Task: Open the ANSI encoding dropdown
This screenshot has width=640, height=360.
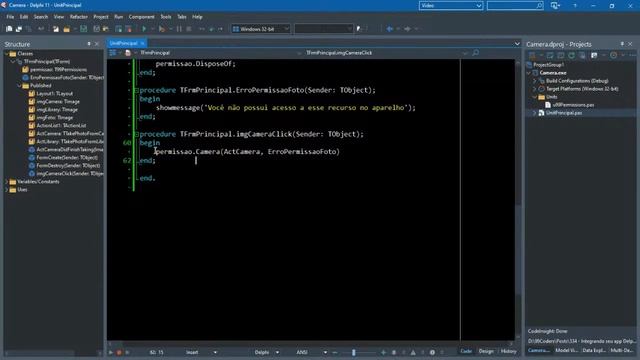Action: pos(325,352)
